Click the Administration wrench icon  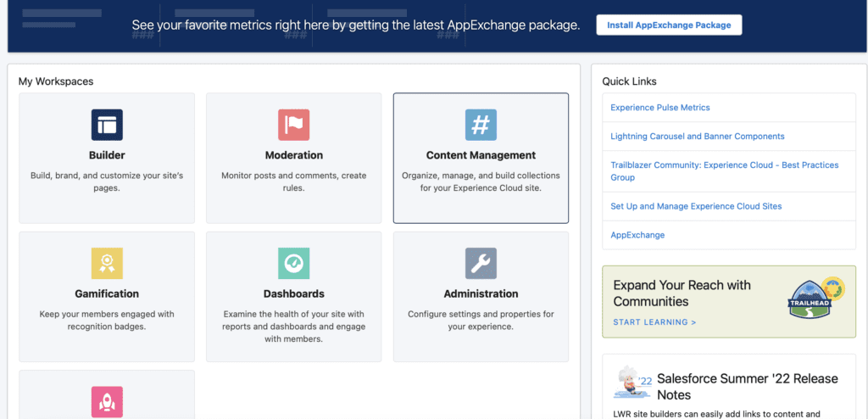tap(481, 263)
